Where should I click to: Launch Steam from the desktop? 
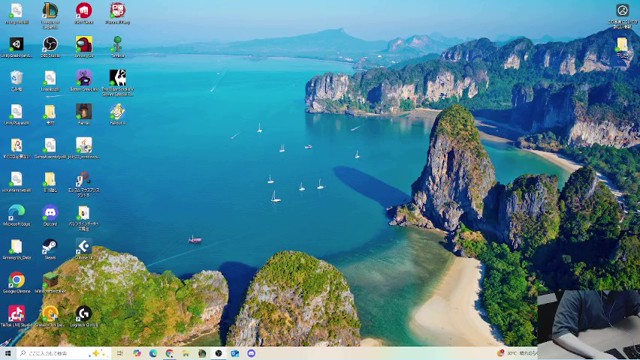tap(50, 247)
